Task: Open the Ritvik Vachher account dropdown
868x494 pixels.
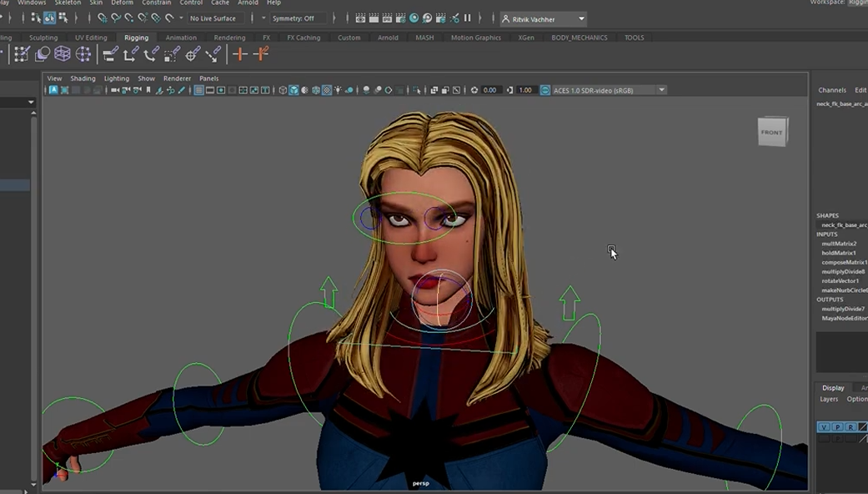Action: coord(543,19)
